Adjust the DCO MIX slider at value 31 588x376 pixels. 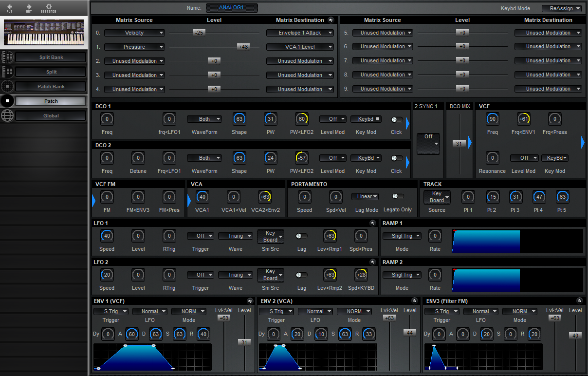click(459, 143)
